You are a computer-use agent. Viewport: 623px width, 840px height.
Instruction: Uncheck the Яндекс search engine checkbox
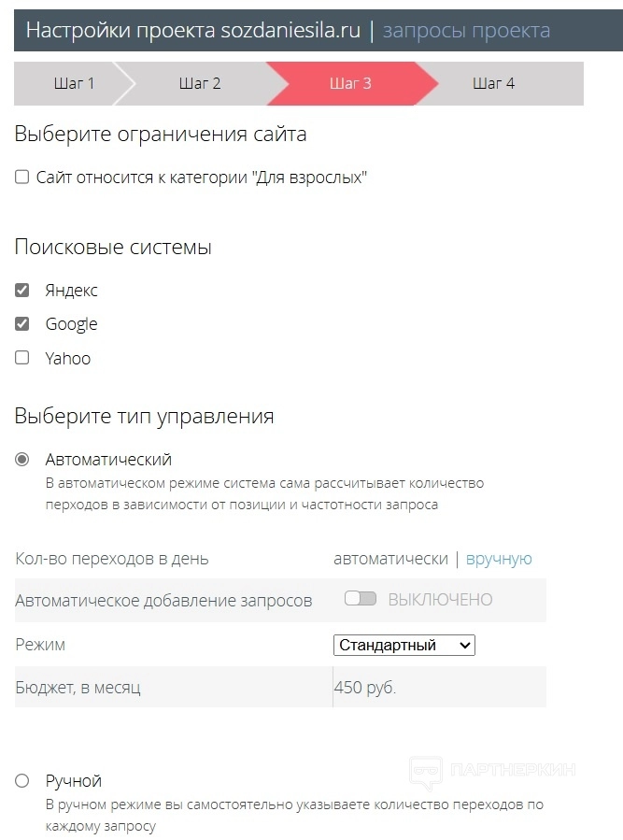22,290
